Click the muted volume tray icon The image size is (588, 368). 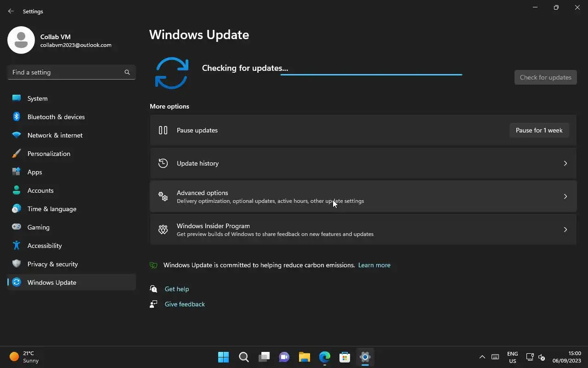(x=542, y=357)
